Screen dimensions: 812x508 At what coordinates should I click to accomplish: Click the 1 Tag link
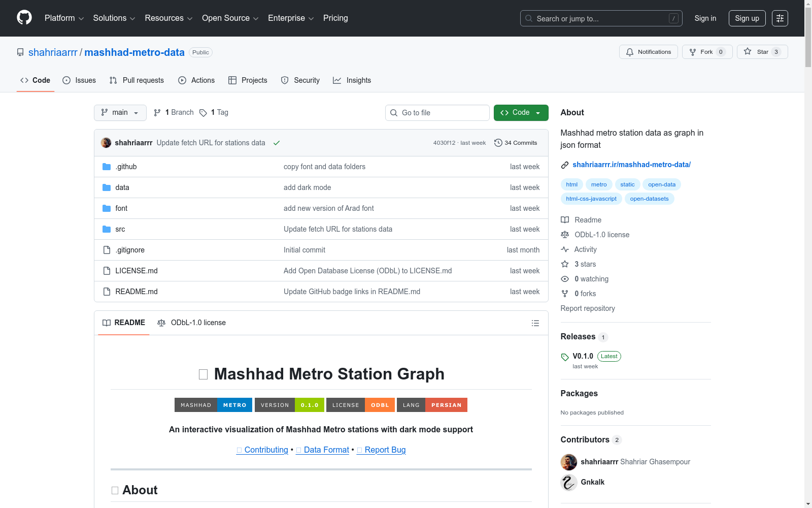(x=214, y=113)
